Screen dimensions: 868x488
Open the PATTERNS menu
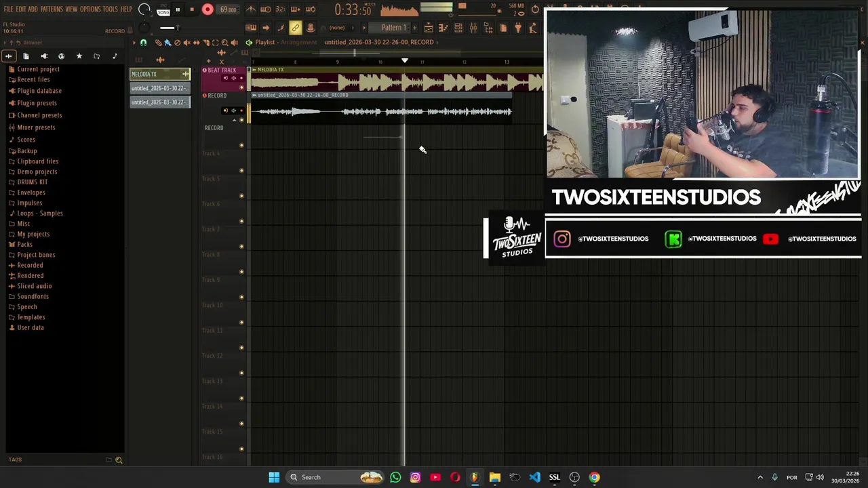[x=52, y=9]
